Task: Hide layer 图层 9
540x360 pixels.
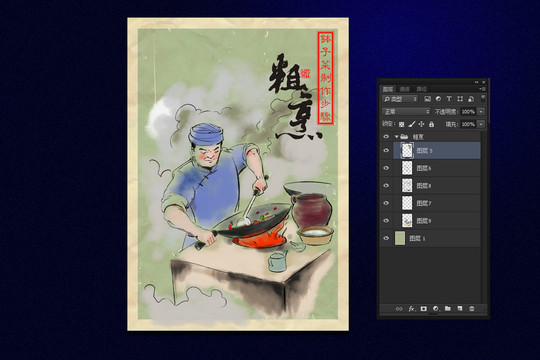Action: point(386,221)
